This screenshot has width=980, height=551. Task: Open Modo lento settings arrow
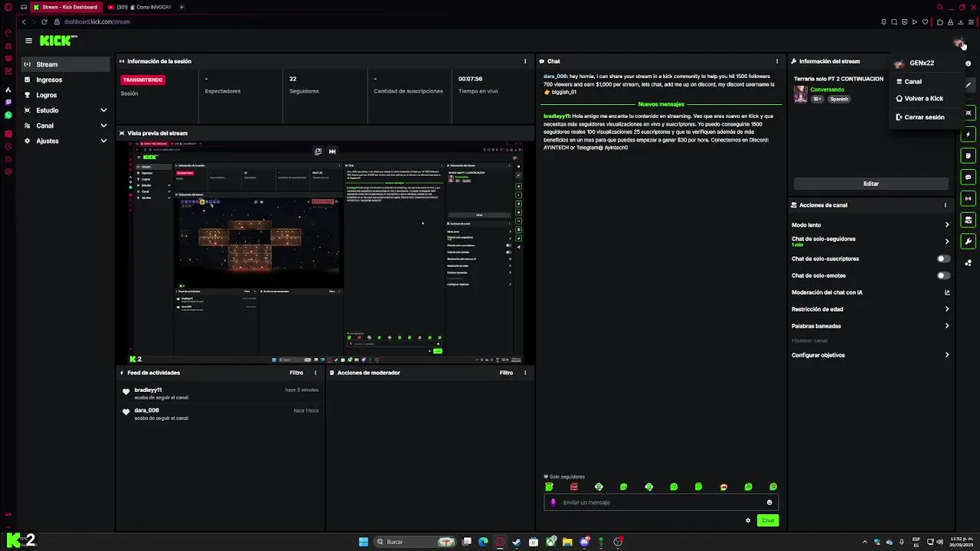point(947,225)
